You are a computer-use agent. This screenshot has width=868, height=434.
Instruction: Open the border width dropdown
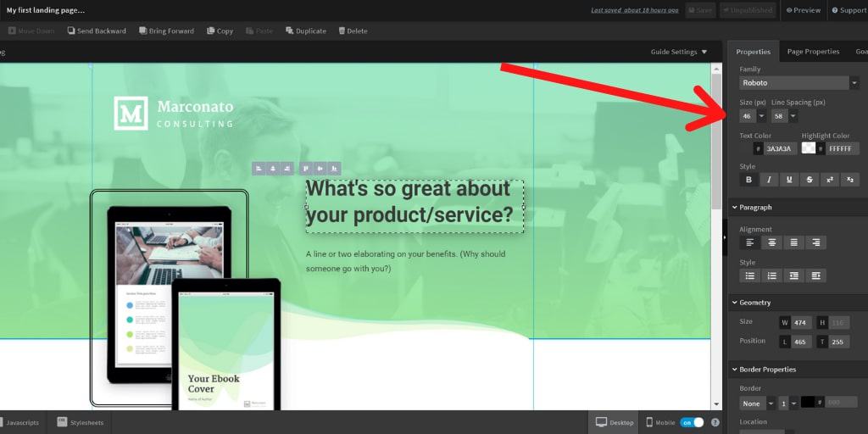[x=787, y=403]
